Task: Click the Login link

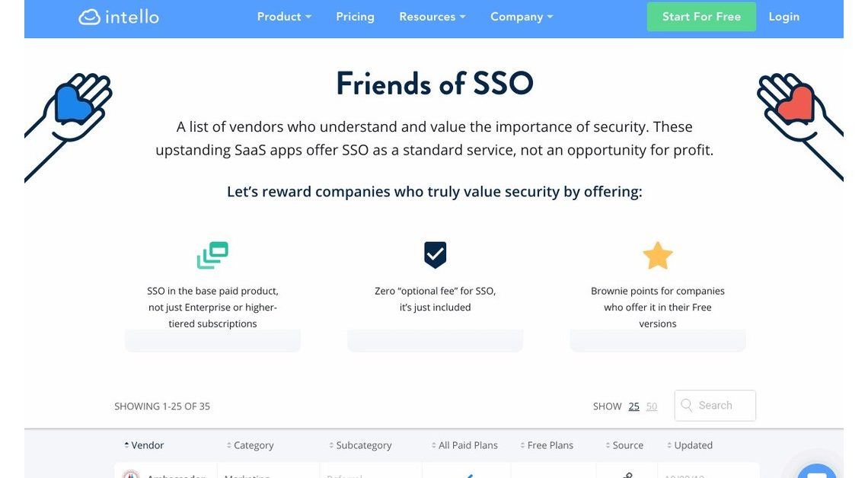Action: [783, 17]
